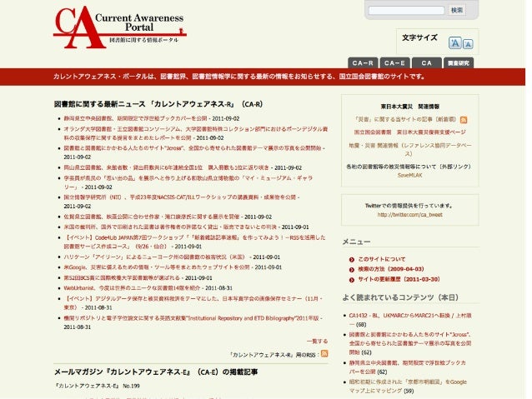Open Hurricane Irene New York libraries article
The image size is (532, 399).
(x=154, y=257)
